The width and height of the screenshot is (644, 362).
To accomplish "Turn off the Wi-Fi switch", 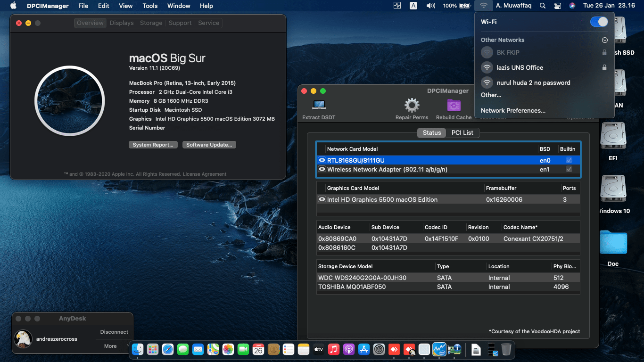I will tap(599, 22).
